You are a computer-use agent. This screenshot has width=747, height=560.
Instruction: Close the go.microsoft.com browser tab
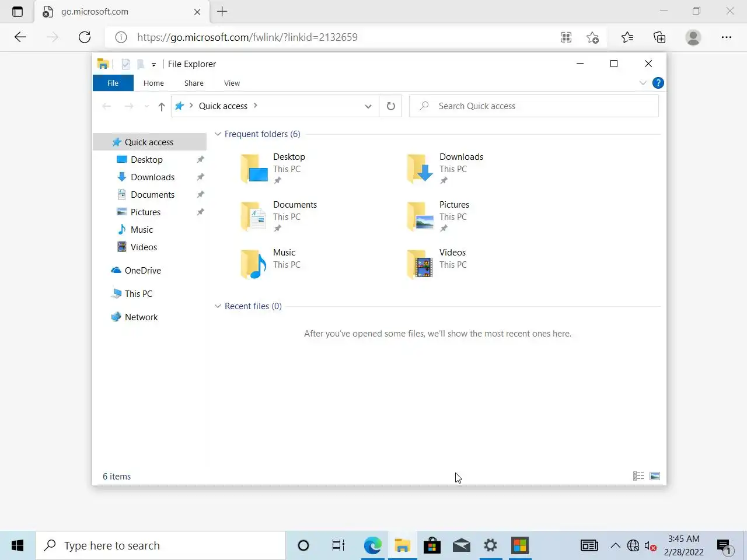point(197,12)
